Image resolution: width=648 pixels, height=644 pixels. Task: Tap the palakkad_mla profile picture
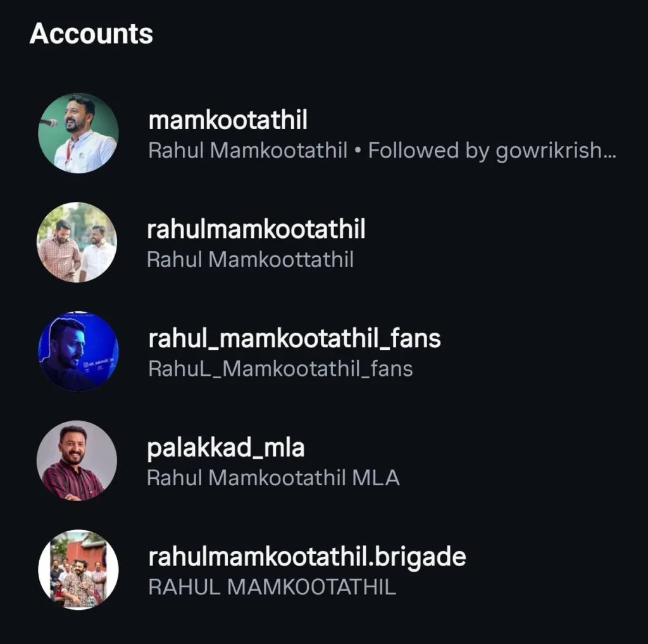point(77,461)
